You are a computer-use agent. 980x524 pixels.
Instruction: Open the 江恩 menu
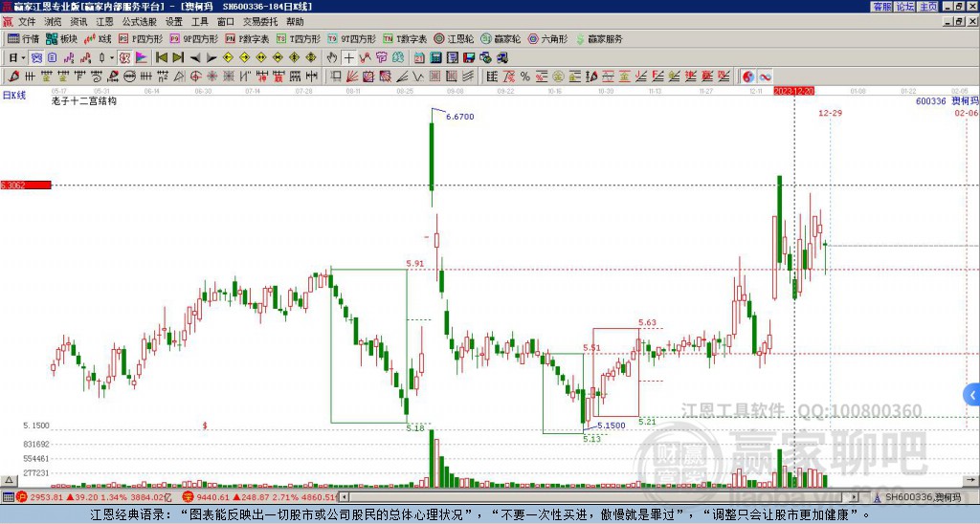pyautogui.click(x=104, y=22)
